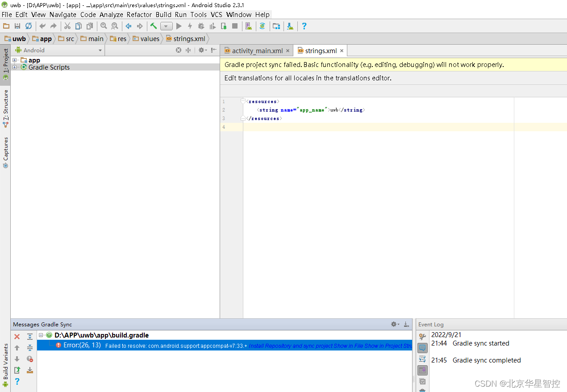Click the src breadcrumb folder

coord(66,39)
